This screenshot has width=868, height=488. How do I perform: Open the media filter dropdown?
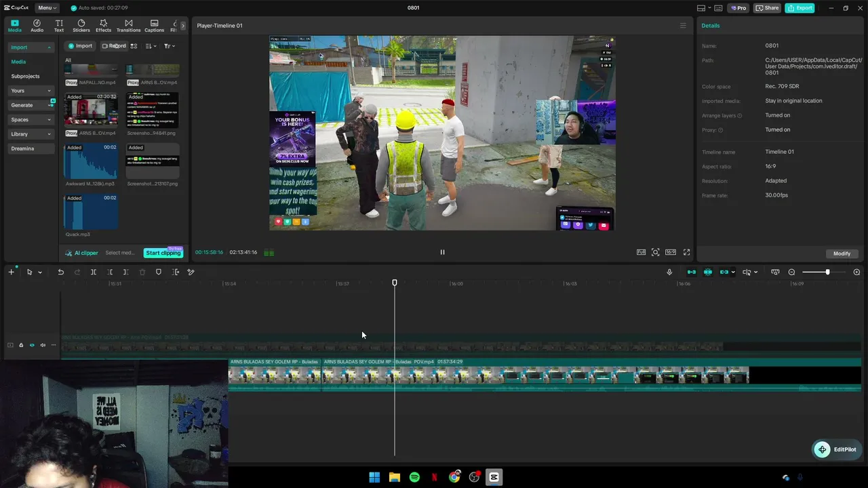pyautogui.click(x=170, y=46)
